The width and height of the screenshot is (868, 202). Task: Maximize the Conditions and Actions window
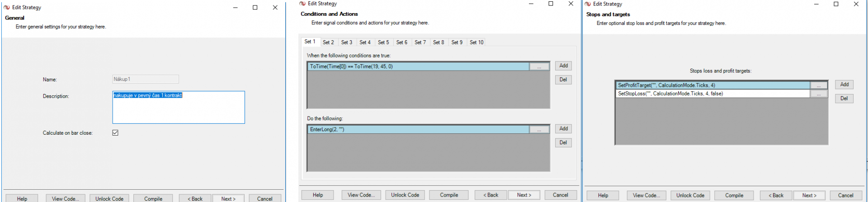click(x=551, y=4)
